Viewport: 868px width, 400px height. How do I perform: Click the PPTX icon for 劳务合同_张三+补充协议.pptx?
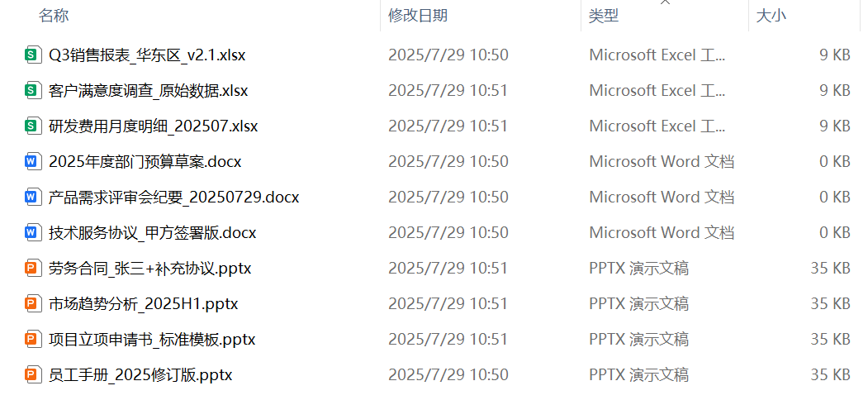[32, 269]
